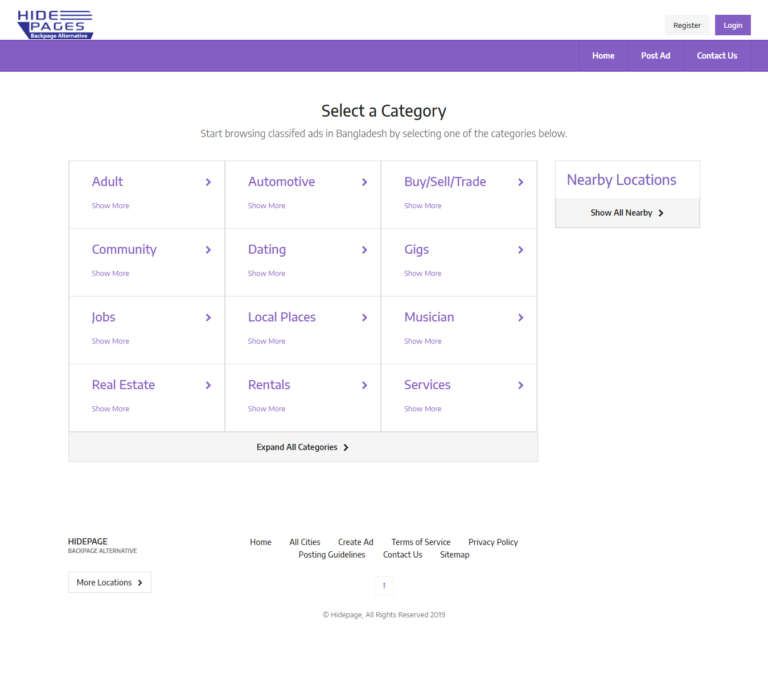Open More Locations in the footer
Image resolution: width=768 pixels, height=689 pixels.
coord(110,582)
